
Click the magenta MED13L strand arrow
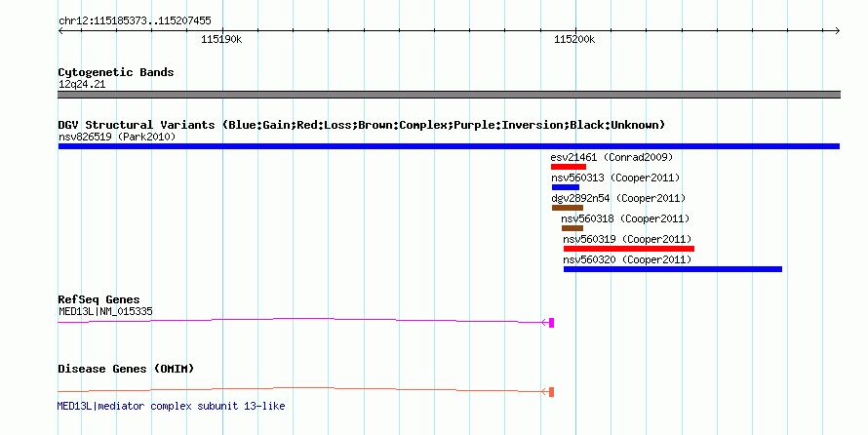click(x=545, y=322)
